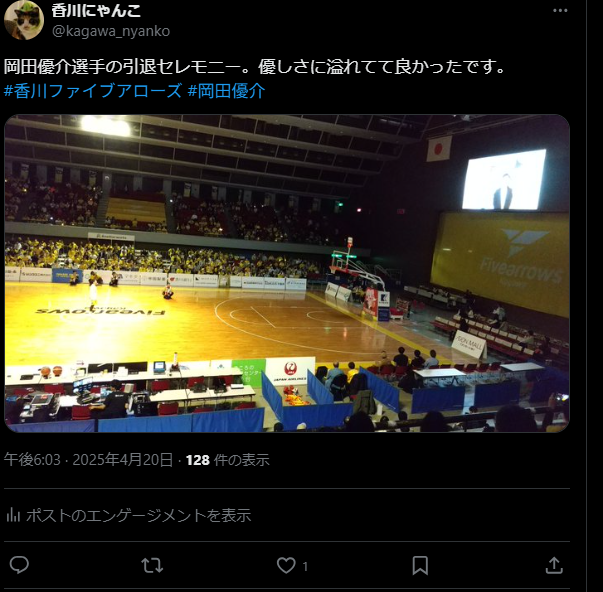View ポストのエンゲージメントを表示
This screenshot has height=592, width=603.
[x=138, y=515]
